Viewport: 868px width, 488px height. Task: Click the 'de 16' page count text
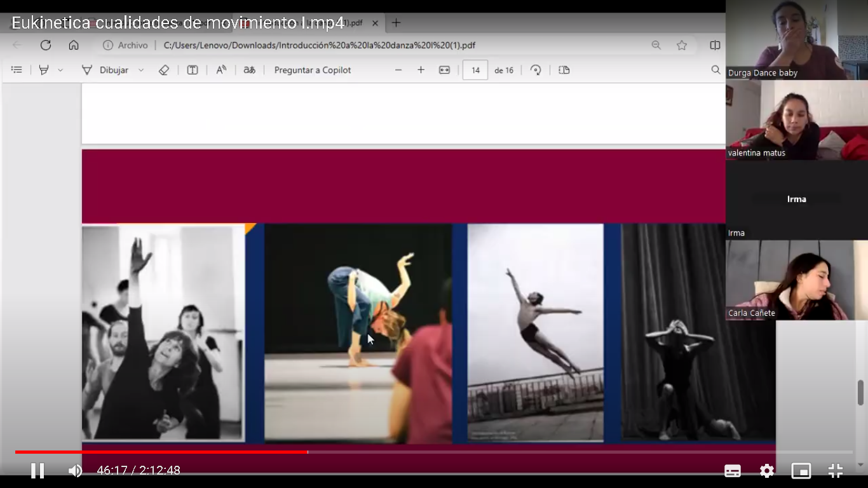point(504,71)
